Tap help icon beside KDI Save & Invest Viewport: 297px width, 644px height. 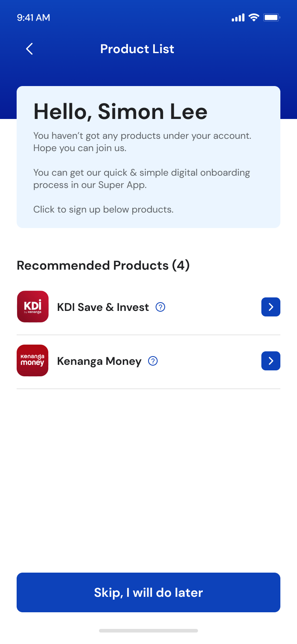[160, 307]
